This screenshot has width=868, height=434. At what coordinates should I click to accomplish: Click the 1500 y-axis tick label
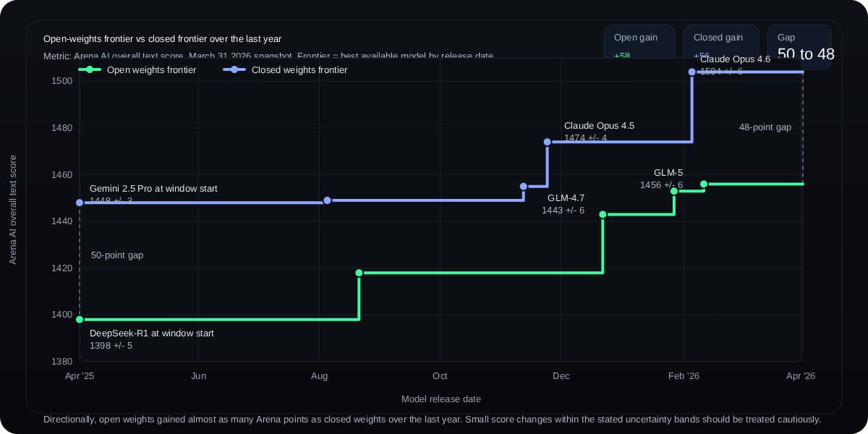(x=63, y=81)
